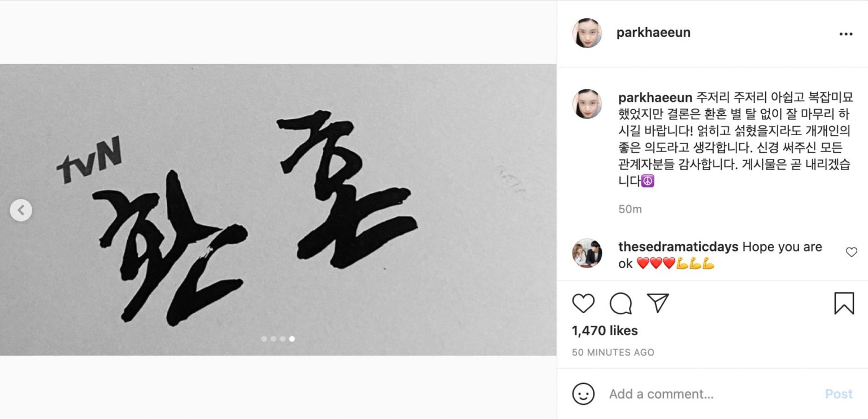Open the three-dot more options menu
This screenshot has height=419, width=868.
[x=846, y=34]
